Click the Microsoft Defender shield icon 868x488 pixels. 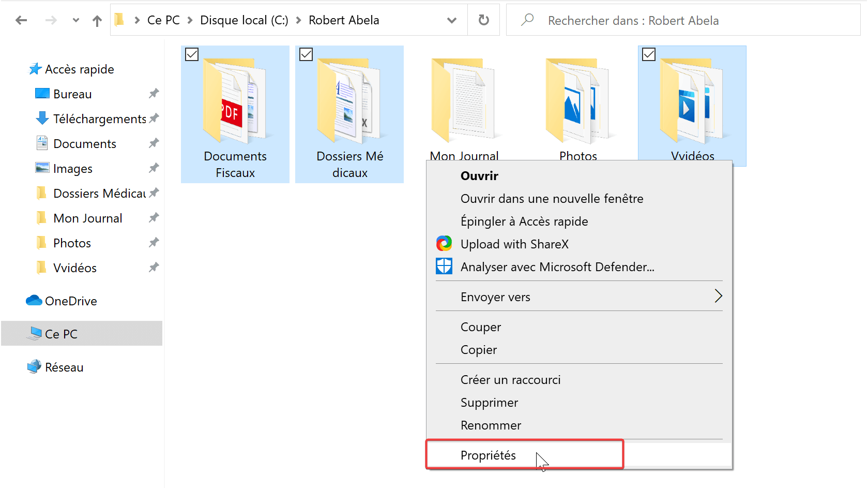click(444, 266)
